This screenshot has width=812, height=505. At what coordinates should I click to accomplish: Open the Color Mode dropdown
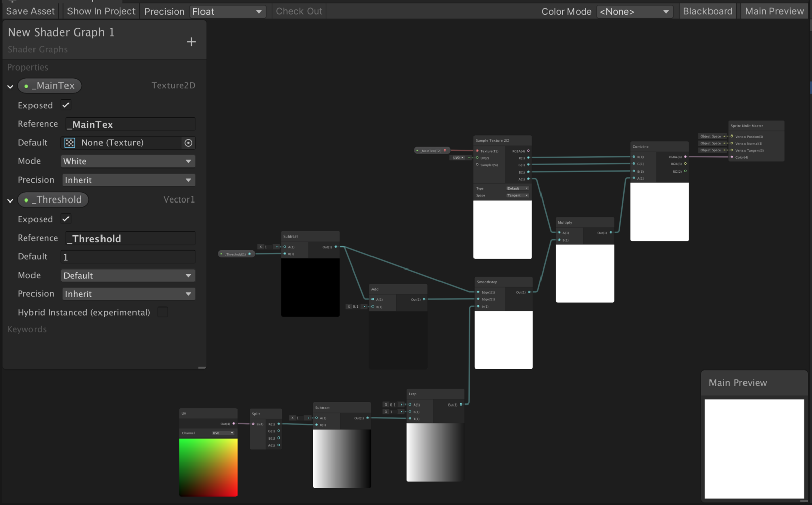pyautogui.click(x=635, y=11)
